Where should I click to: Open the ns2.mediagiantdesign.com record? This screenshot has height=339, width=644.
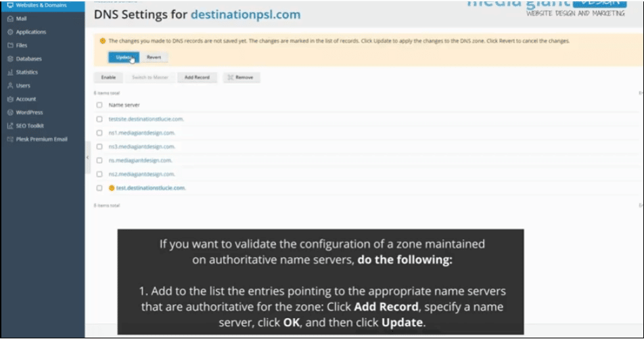(141, 174)
